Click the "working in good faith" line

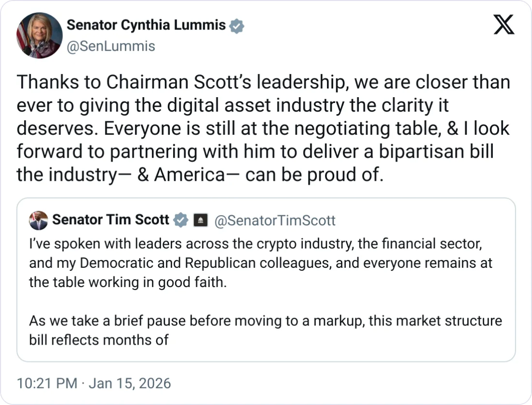coord(128,282)
